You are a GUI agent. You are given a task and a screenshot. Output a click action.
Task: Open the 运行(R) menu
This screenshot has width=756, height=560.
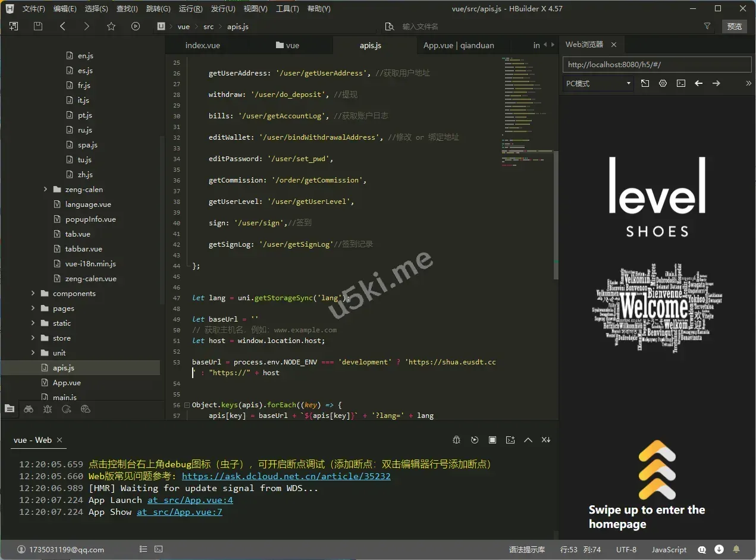[190, 9]
